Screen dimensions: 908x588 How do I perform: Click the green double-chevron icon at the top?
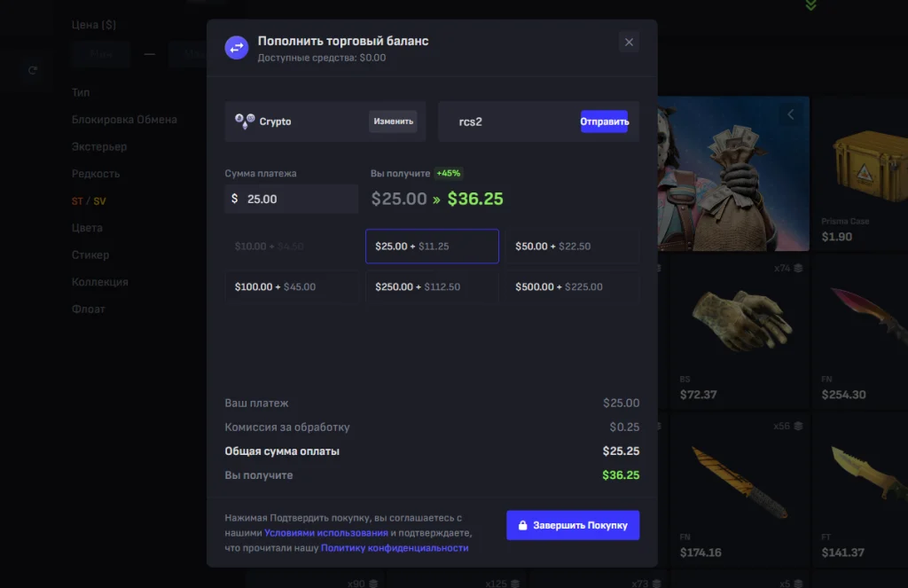(810, 5)
